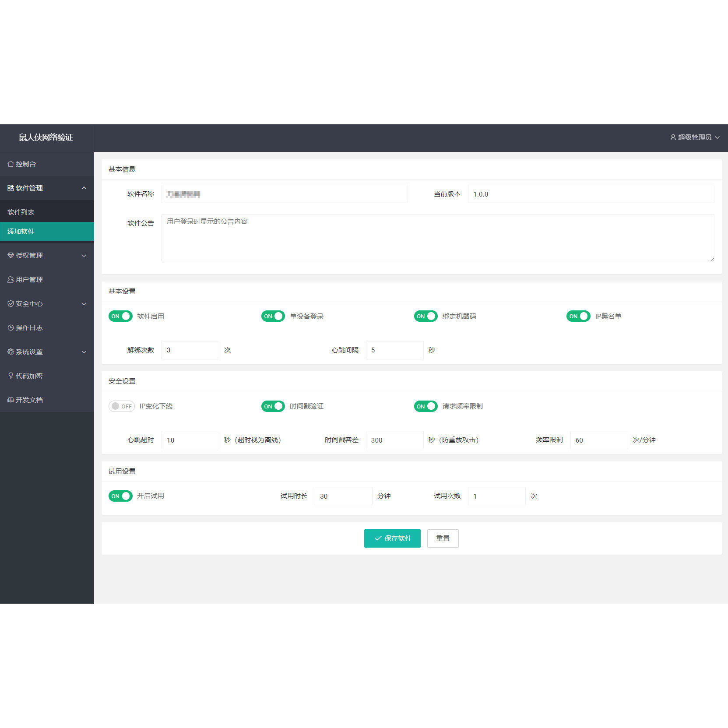Click the 系统设置 gear icon

click(x=11, y=352)
